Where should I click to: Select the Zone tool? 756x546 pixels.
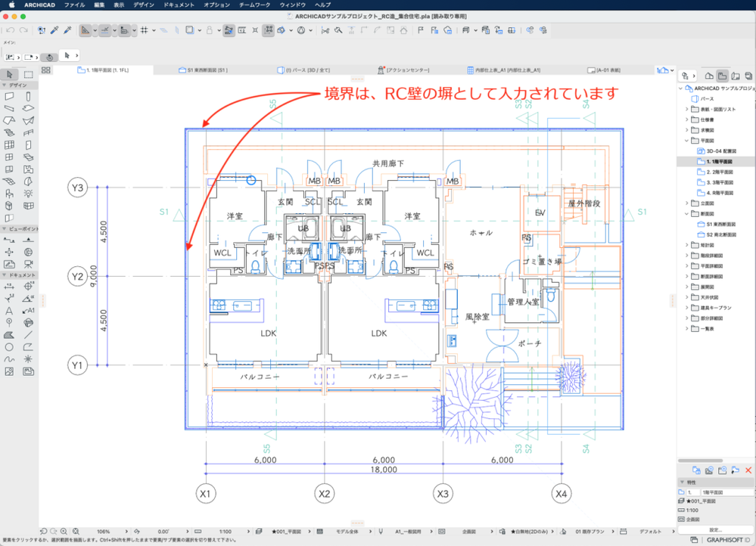click(x=29, y=169)
